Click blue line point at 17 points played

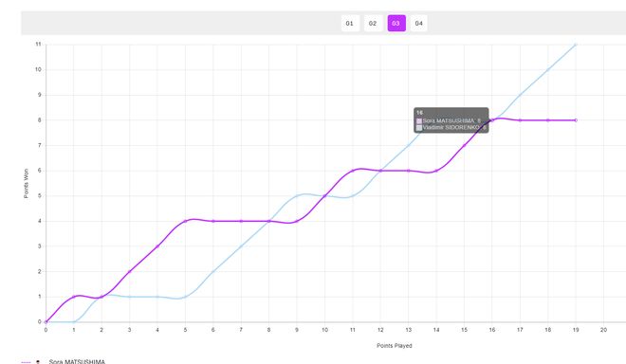tap(520, 95)
